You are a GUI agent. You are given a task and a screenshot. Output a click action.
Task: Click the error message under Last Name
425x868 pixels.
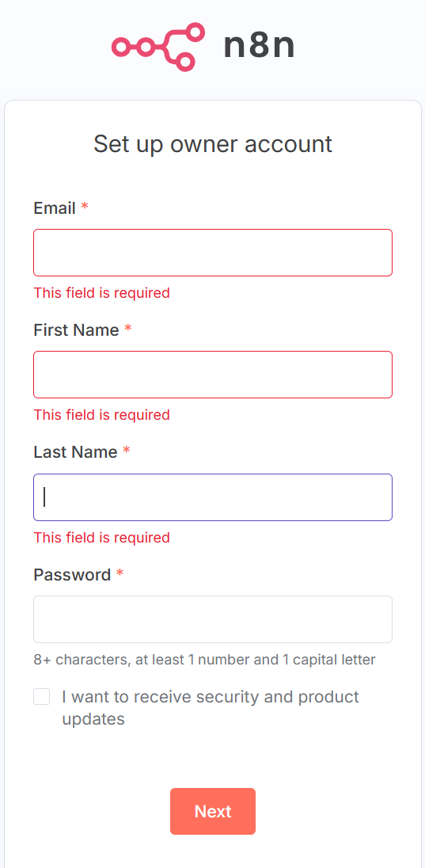coord(102,538)
